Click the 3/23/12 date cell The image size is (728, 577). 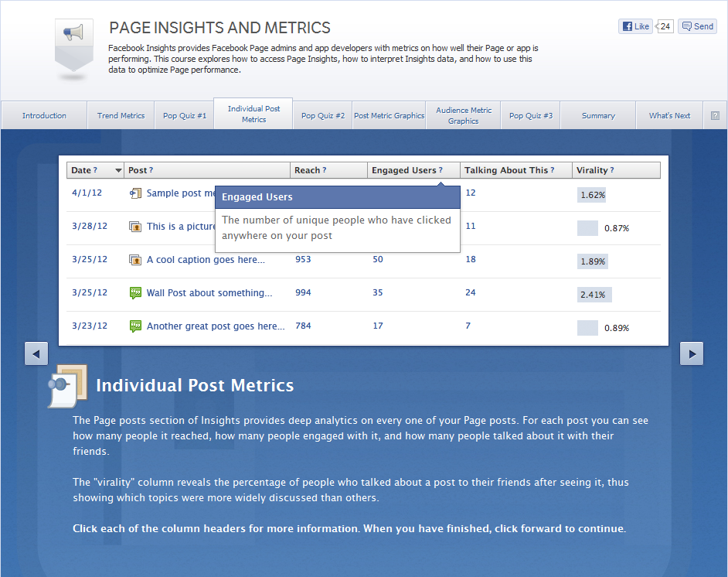point(90,326)
